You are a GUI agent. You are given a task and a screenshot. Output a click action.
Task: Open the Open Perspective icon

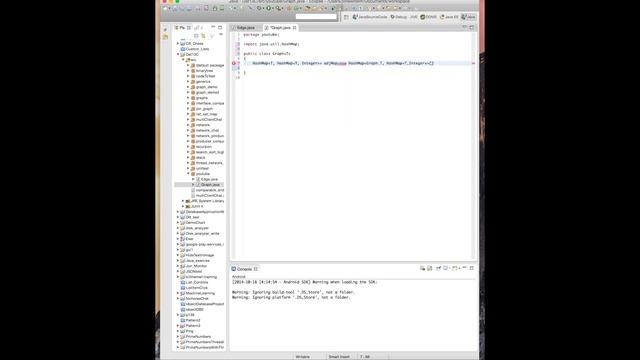346,17
